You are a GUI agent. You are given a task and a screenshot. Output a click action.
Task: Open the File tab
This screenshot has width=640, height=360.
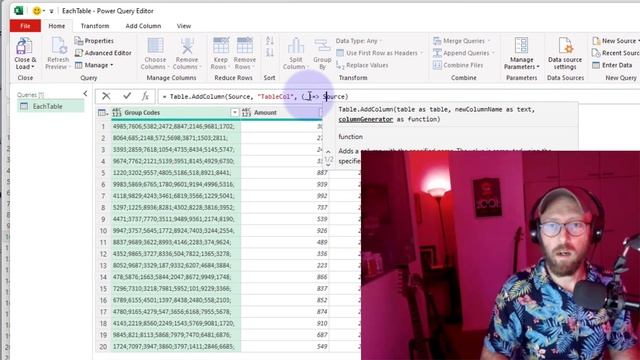(25, 26)
